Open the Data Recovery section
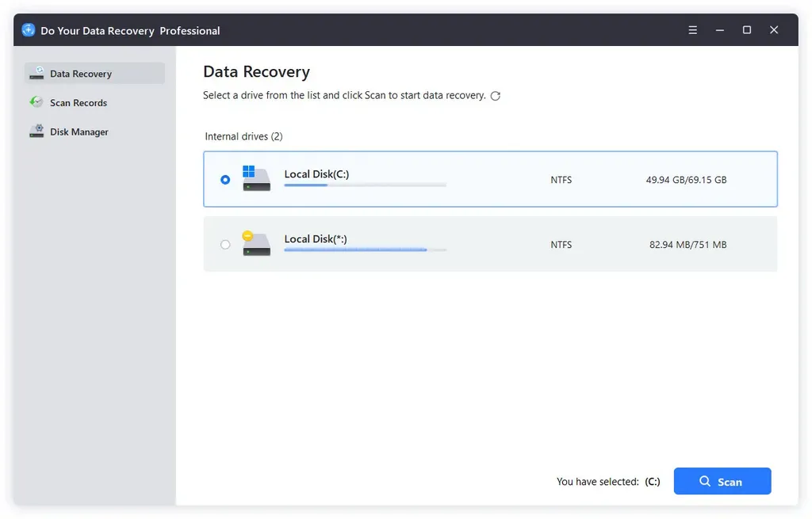The height and width of the screenshot is (519, 812). (x=95, y=74)
